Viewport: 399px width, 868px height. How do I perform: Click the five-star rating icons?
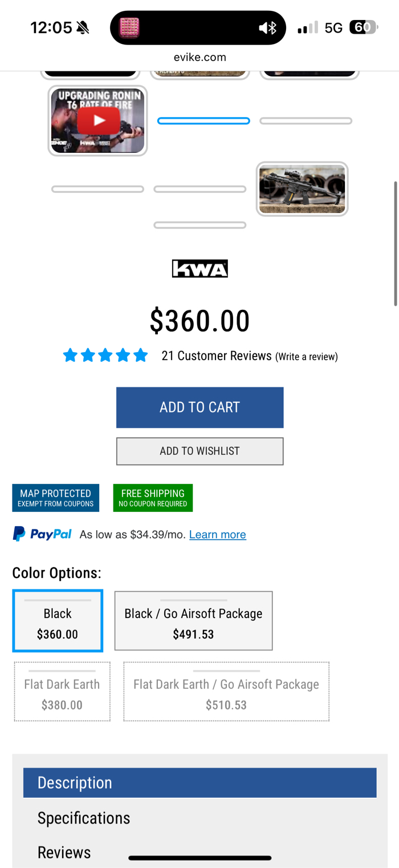[105, 356]
